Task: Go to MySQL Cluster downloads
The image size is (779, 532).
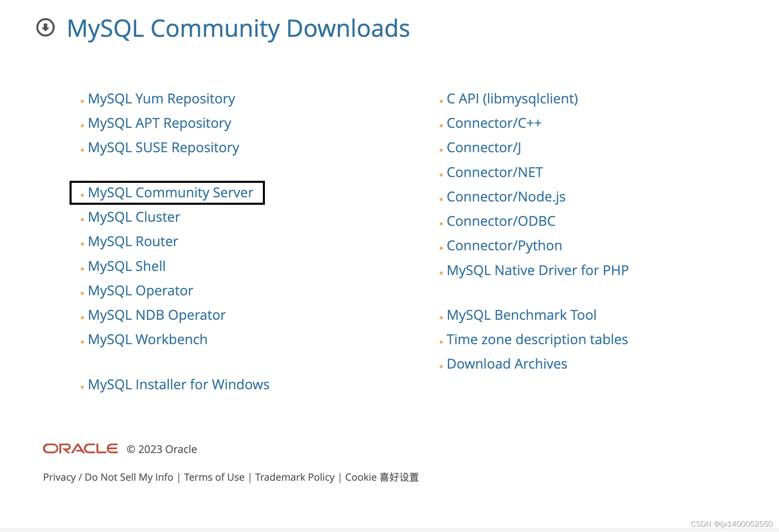Action: tap(134, 217)
